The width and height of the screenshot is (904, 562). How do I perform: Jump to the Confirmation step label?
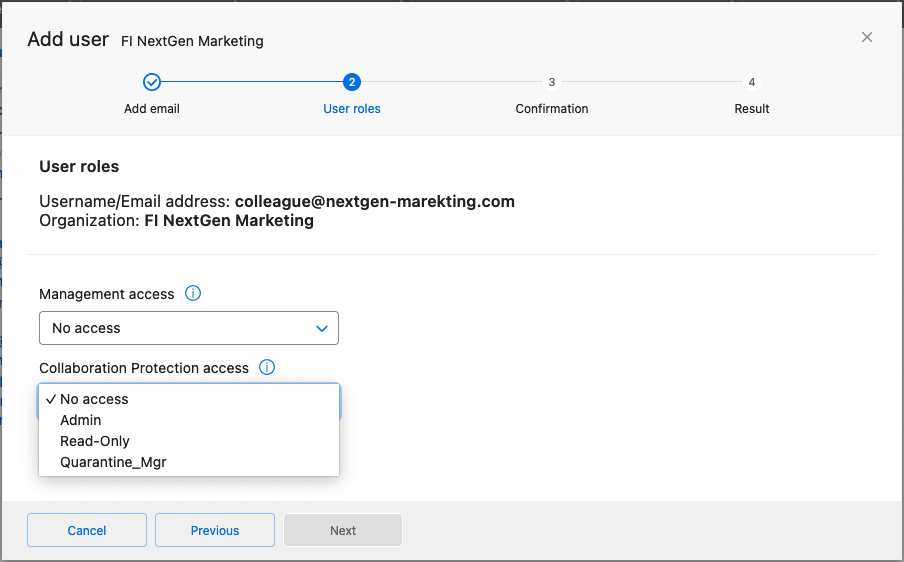click(552, 108)
